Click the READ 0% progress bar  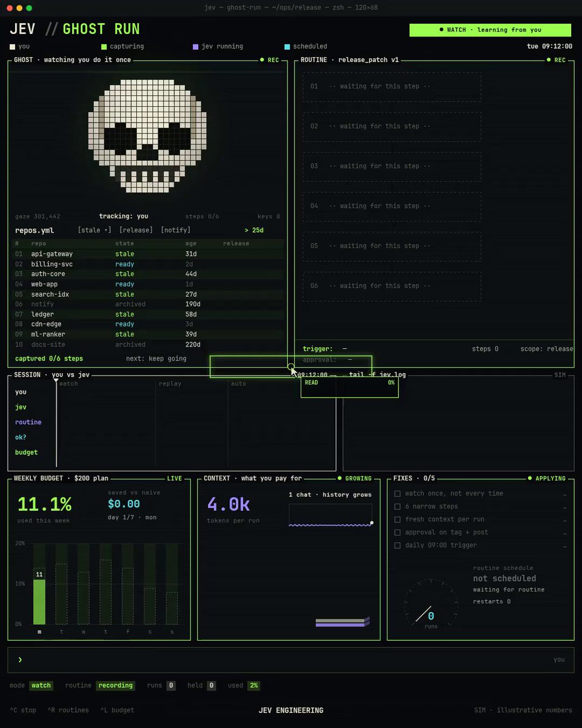[x=349, y=387]
